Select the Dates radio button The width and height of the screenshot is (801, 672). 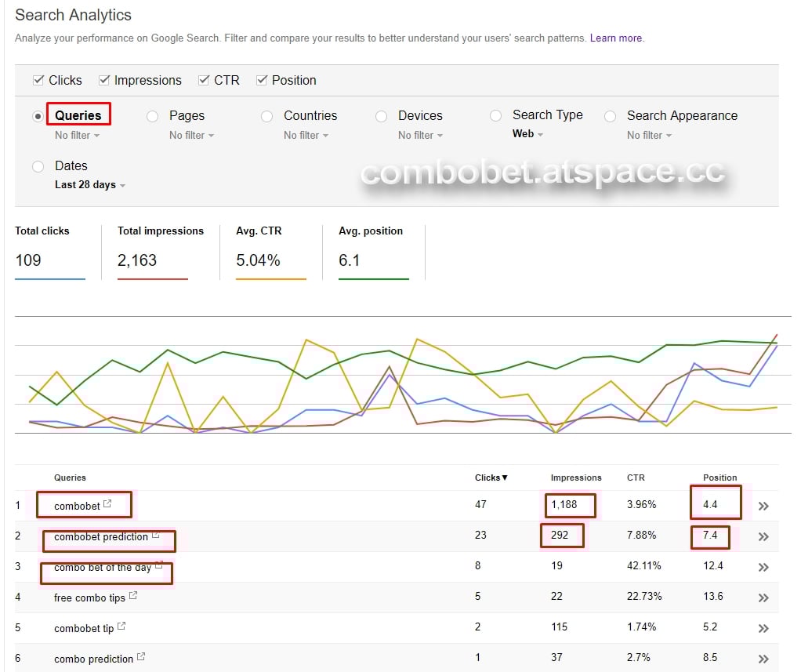point(38,166)
